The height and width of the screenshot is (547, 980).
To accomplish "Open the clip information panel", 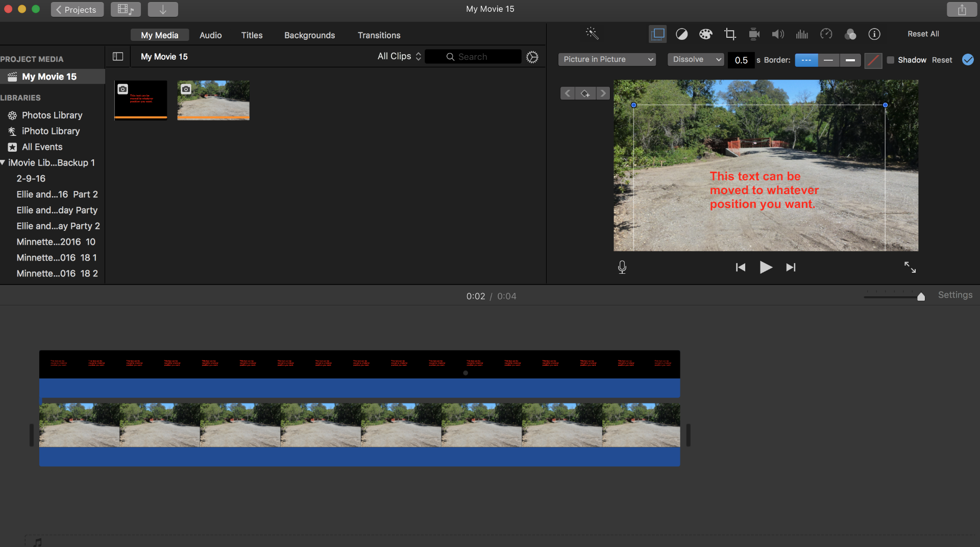I will [x=874, y=34].
